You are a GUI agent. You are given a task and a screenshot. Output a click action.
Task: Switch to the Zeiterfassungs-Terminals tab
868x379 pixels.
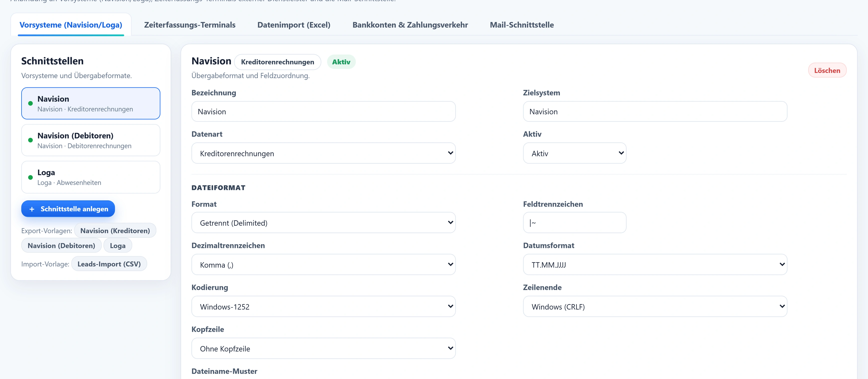[190, 24]
